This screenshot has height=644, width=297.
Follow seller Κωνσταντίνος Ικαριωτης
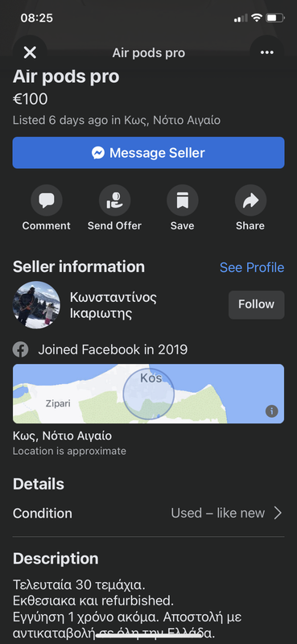coord(256,305)
